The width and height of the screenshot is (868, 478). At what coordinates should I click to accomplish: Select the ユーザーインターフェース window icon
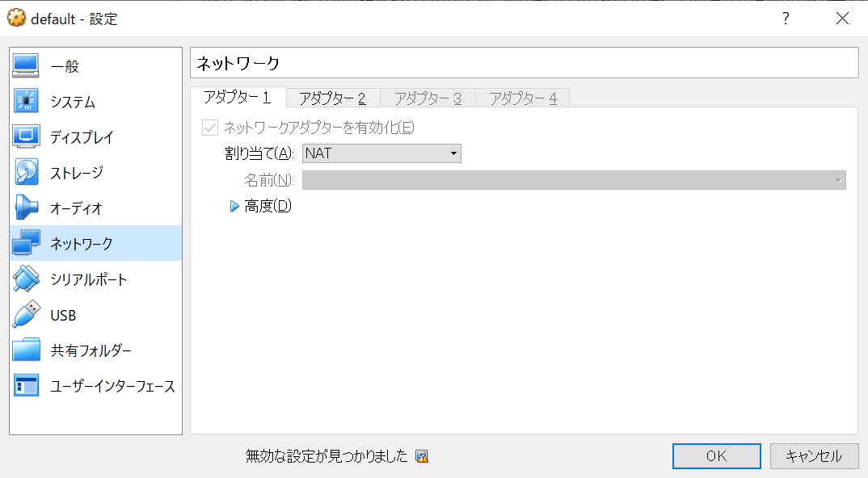click(26, 386)
